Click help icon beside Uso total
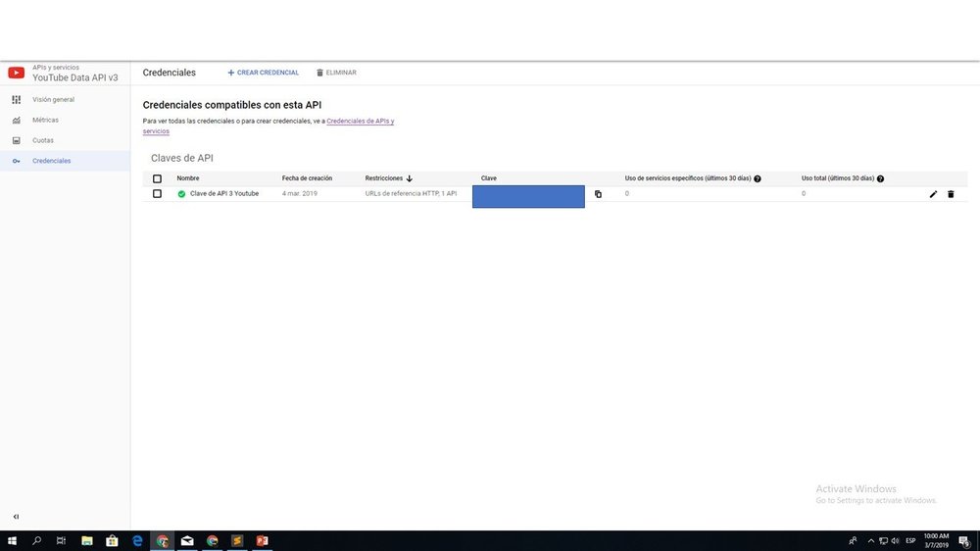 (881, 178)
